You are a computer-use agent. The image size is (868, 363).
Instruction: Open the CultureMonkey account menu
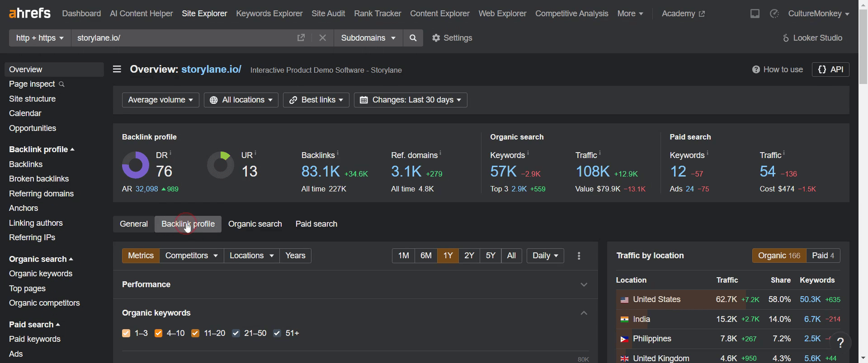click(819, 14)
